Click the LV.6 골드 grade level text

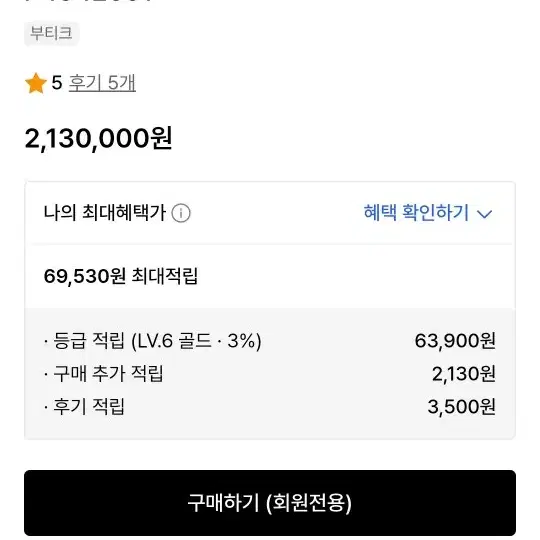click(174, 341)
